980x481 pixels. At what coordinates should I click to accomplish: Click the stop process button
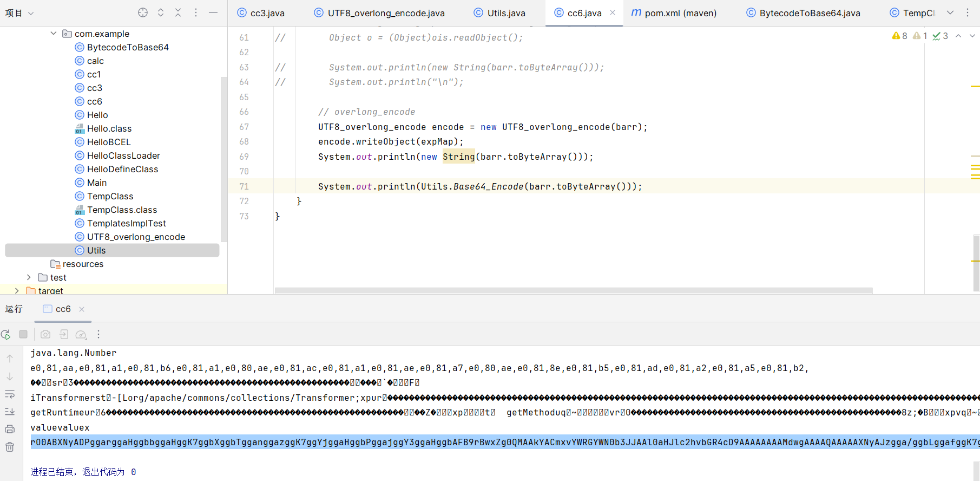(23, 334)
